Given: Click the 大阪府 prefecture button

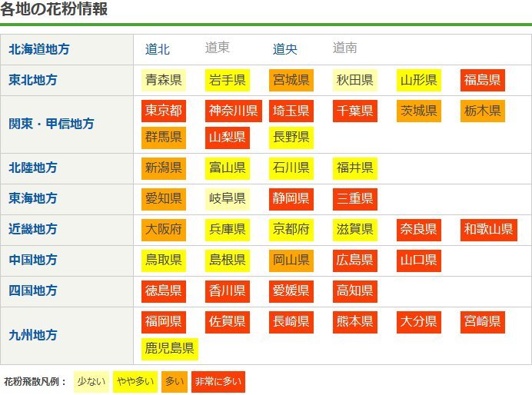Looking at the screenshot, I should coord(164,229).
